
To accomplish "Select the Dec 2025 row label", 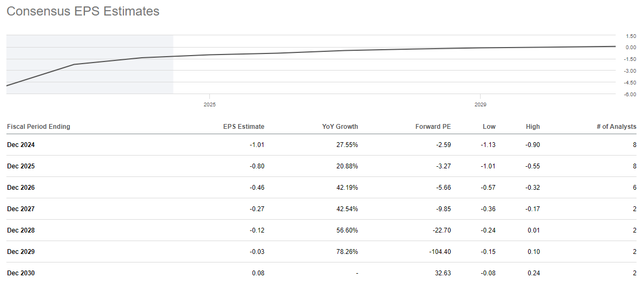I will click(x=21, y=166).
